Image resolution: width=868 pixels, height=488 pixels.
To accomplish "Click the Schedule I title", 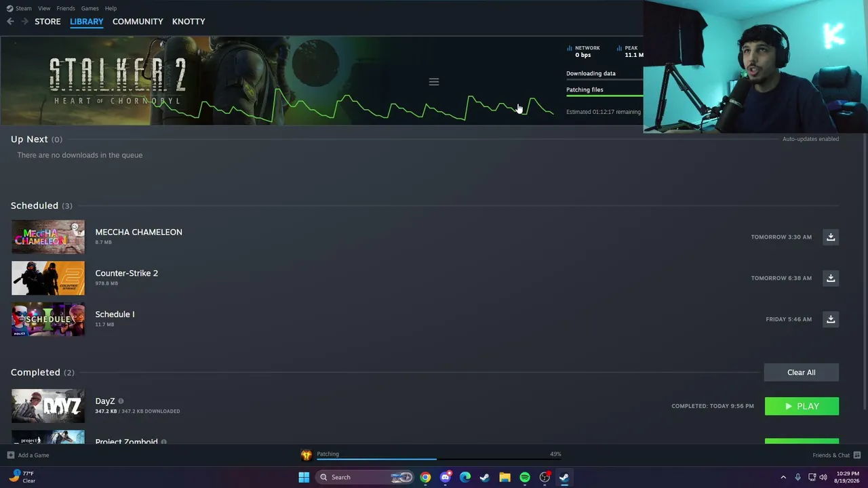I will (x=115, y=314).
